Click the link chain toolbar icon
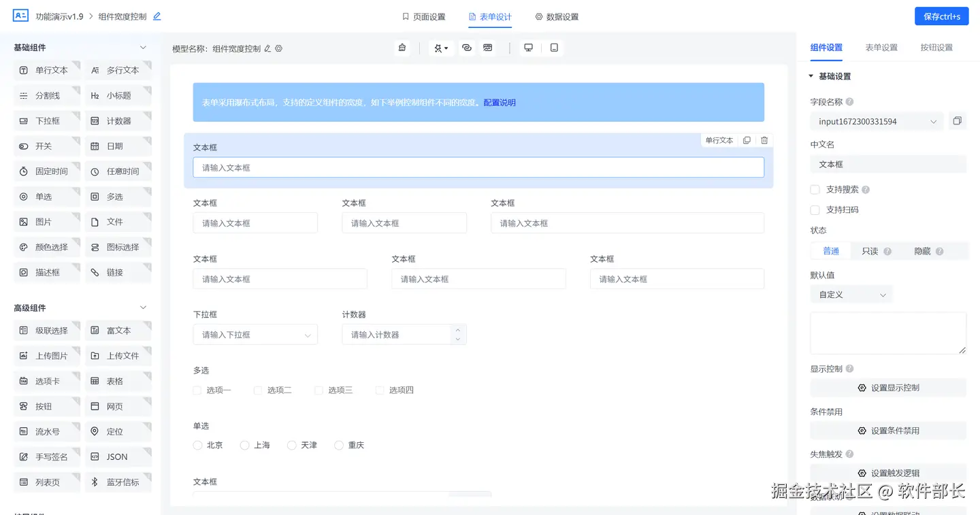This screenshot has width=980, height=515. point(467,48)
